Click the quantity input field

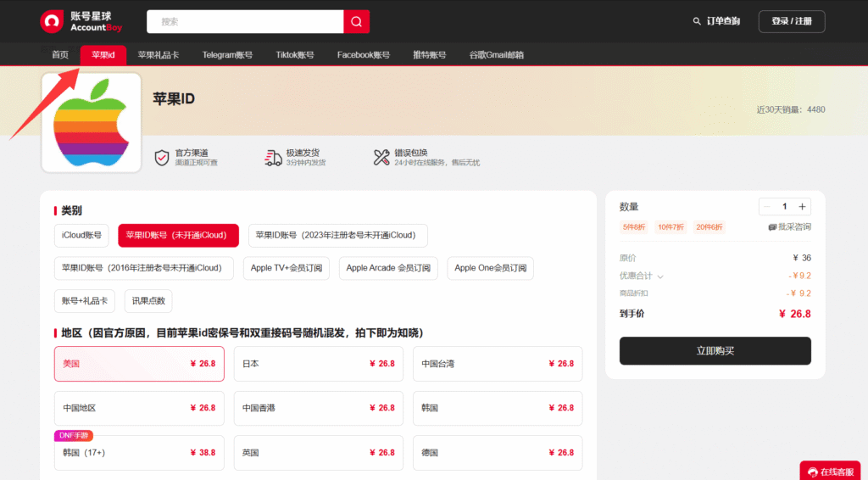tap(784, 207)
